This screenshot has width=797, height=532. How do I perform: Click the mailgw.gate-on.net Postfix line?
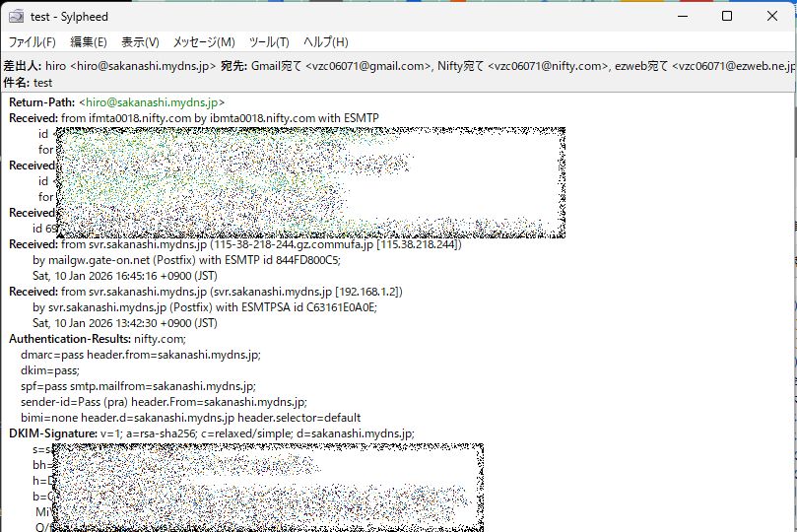click(x=186, y=260)
